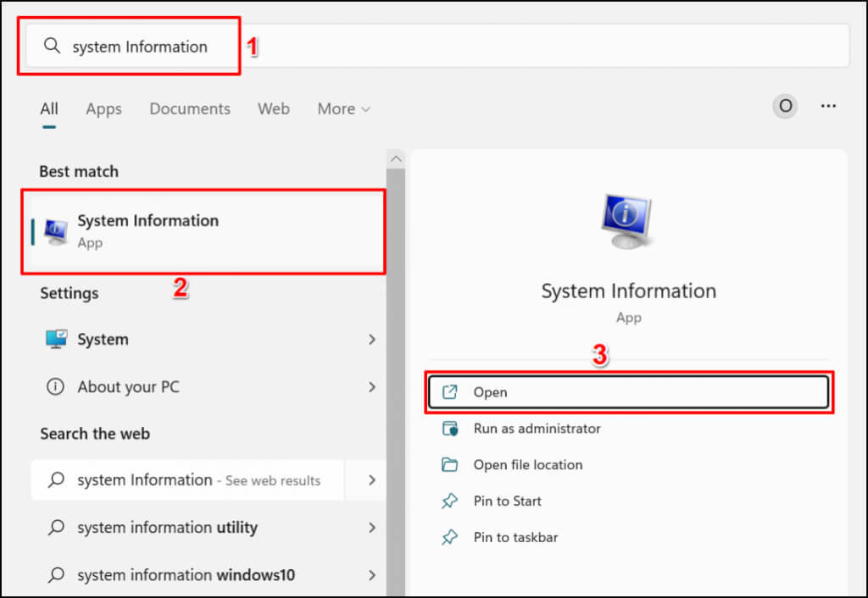Viewport: 868px width, 598px height.
Task: Select Pin to taskbar option
Action: [x=515, y=538]
